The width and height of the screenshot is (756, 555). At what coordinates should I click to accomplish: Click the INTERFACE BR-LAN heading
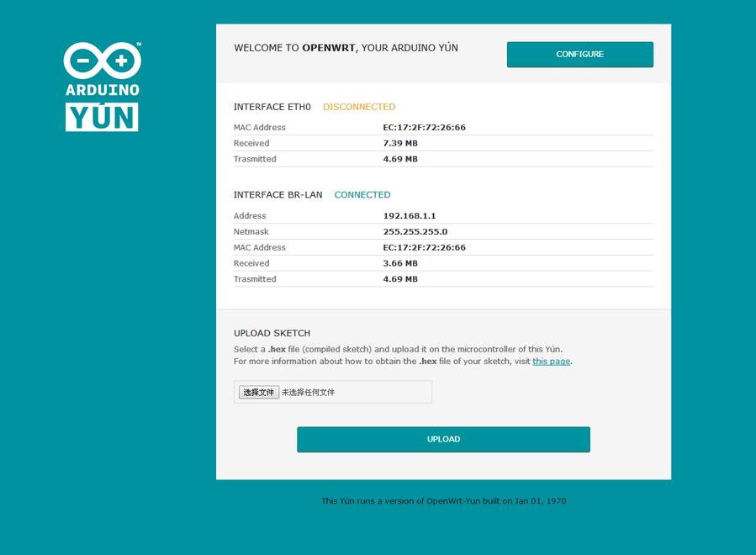(x=278, y=195)
